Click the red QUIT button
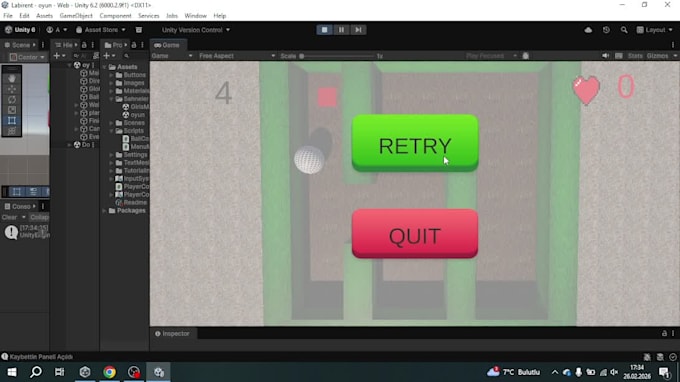This screenshot has width=680, height=382. 415,234
